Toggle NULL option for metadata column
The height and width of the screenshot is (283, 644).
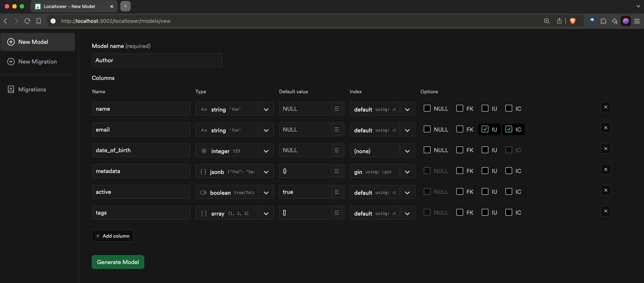click(427, 171)
